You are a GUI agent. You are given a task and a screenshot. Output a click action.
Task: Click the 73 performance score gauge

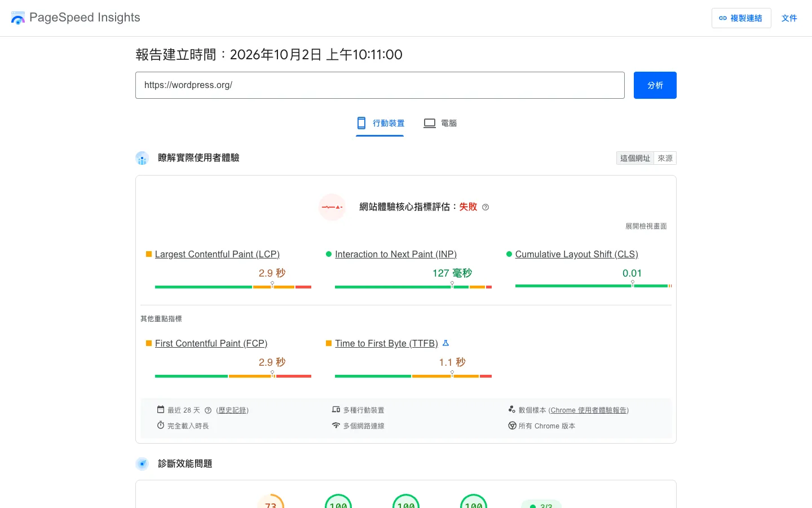pos(271,502)
